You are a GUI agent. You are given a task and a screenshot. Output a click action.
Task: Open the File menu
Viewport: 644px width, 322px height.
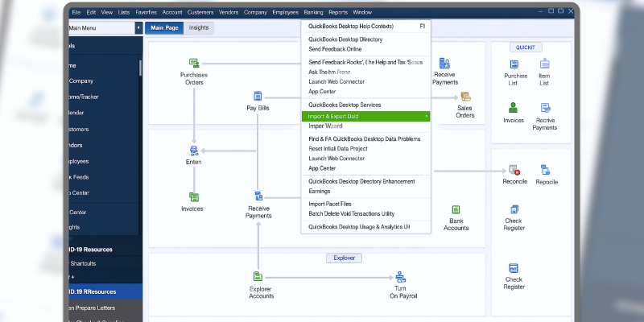(x=76, y=12)
